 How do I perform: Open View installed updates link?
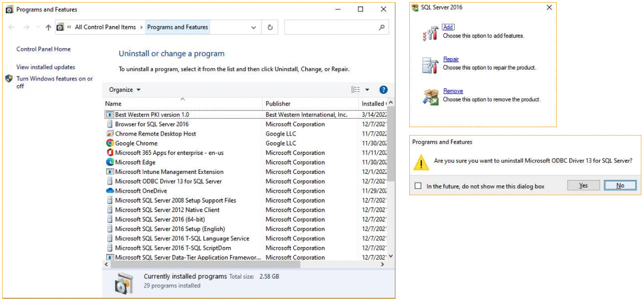click(45, 67)
